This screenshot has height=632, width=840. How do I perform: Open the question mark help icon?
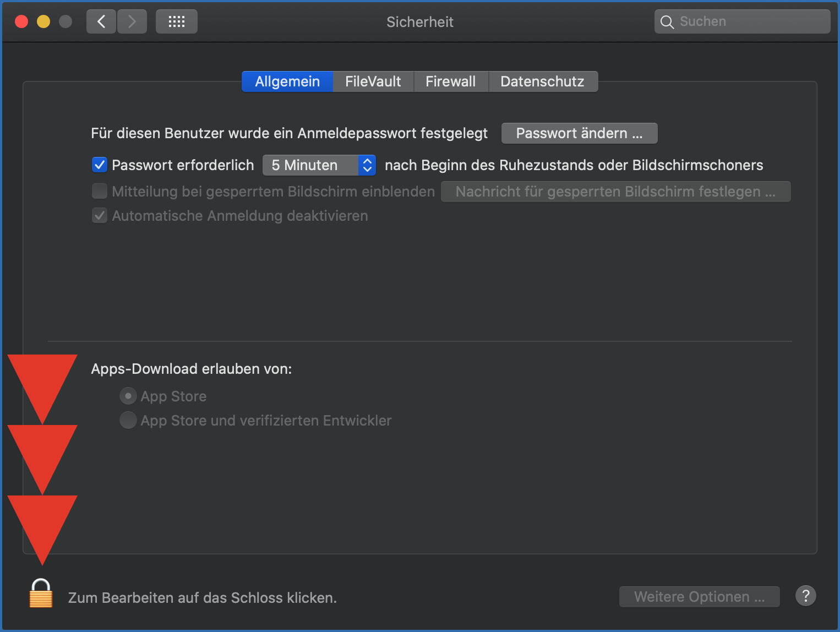click(805, 596)
